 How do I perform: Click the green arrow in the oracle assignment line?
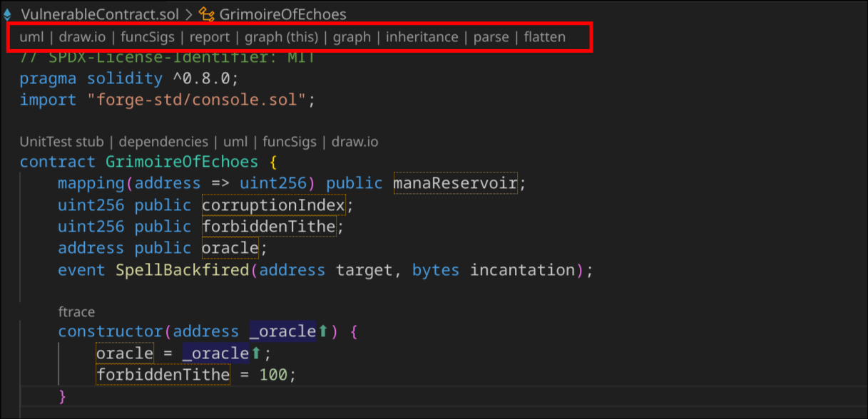tap(256, 353)
